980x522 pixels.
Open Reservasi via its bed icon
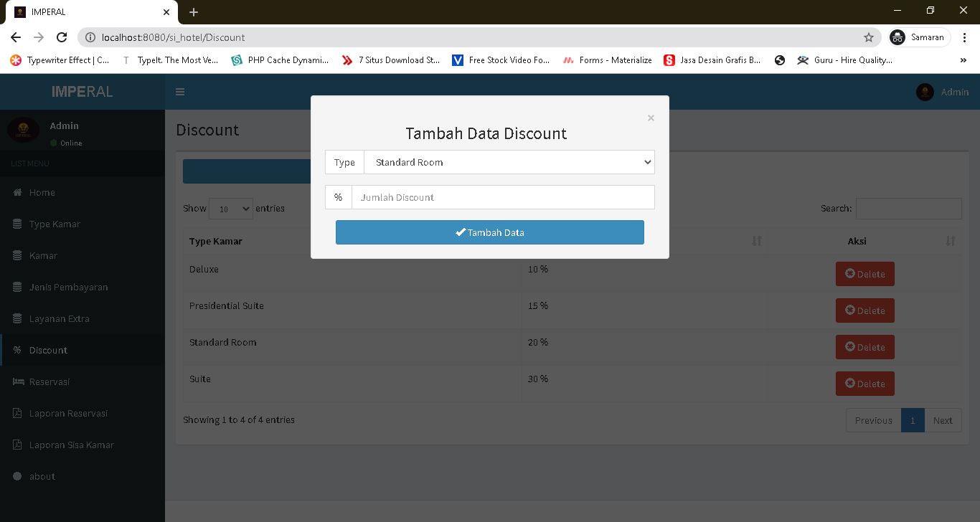[x=17, y=381]
